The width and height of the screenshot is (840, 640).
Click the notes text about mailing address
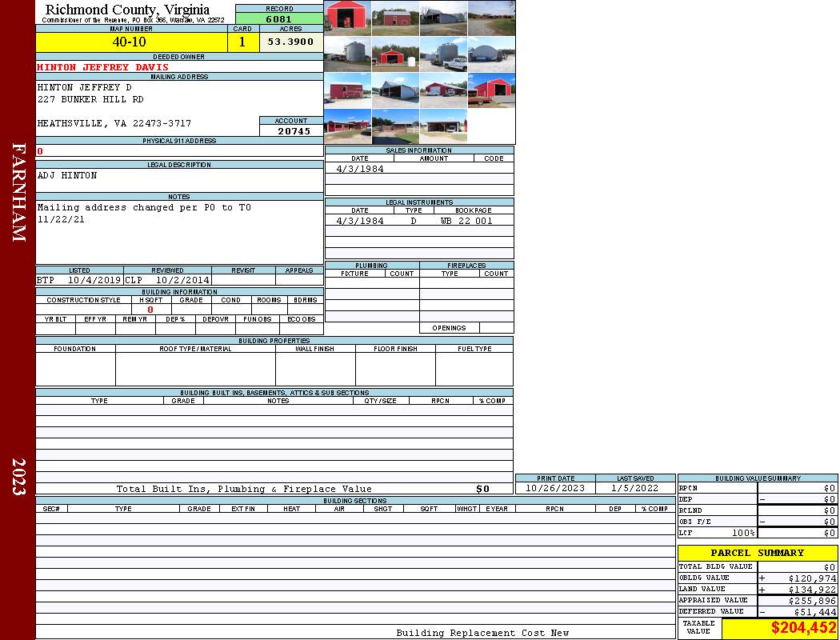coord(144,213)
